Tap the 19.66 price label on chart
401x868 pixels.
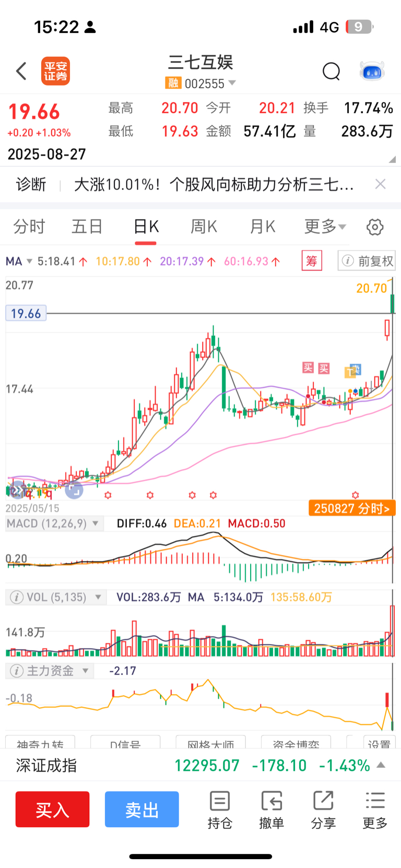point(26,313)
